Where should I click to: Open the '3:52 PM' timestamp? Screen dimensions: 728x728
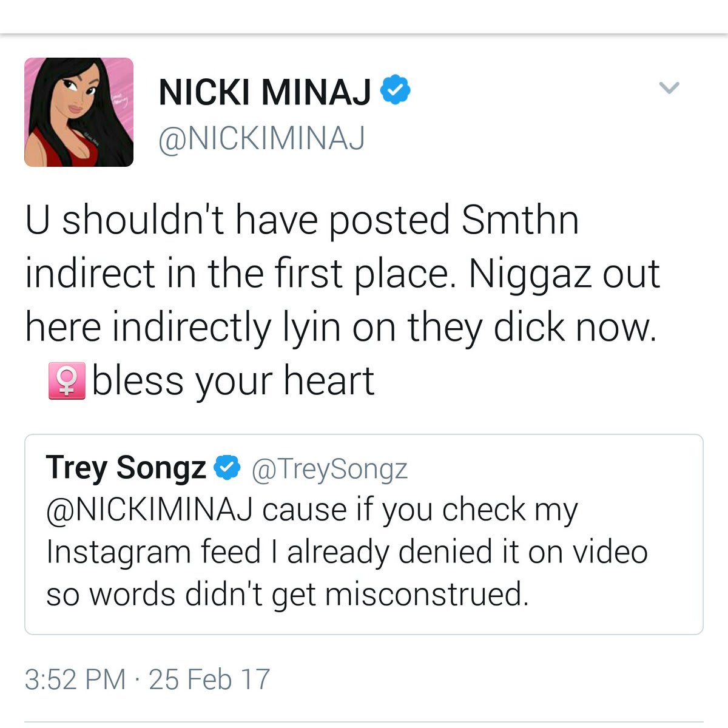(75, 679)
